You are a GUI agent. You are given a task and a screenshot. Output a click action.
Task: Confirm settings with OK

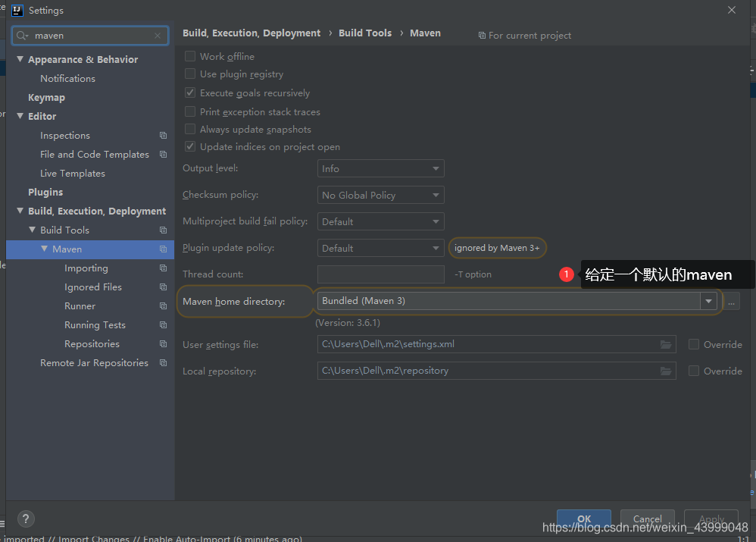pos(584,519)
